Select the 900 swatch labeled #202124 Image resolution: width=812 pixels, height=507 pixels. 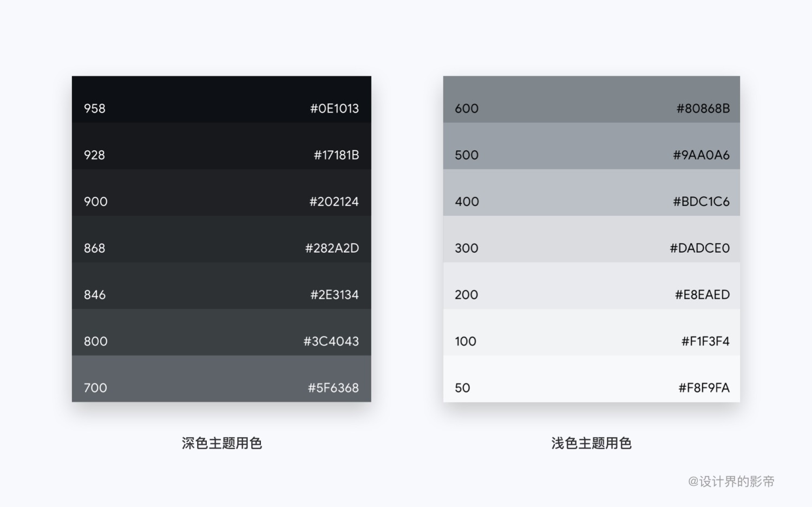(221, 201)
